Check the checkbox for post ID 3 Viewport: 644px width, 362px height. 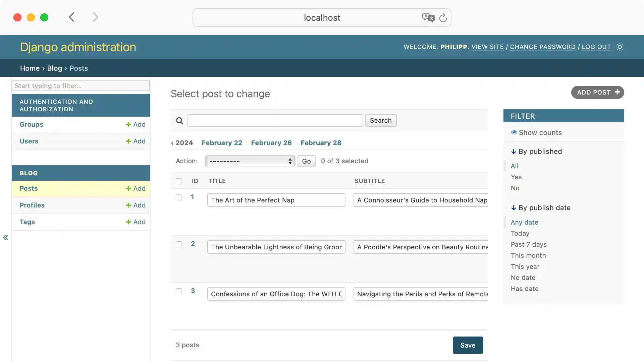click(179, 291)
